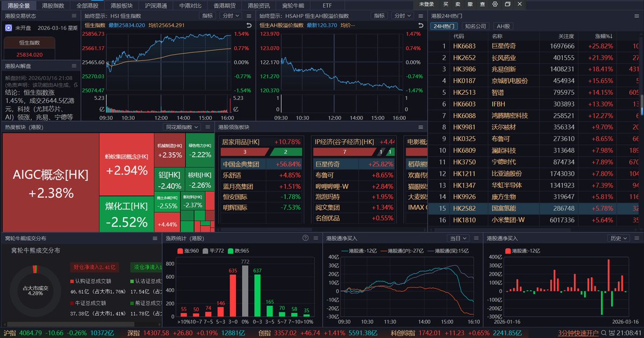This screenshot has width=644, height=338.
Task: Toggle the red 港股通:-12亿 legend in 历史 chart
Action: click(x=523, y=251)
